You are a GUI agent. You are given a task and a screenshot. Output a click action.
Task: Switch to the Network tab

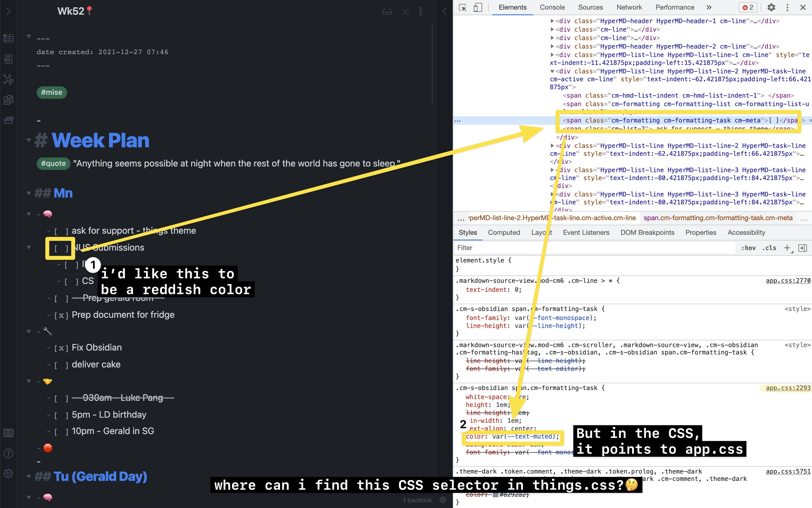pyautogui.click(x=629, y=7)
